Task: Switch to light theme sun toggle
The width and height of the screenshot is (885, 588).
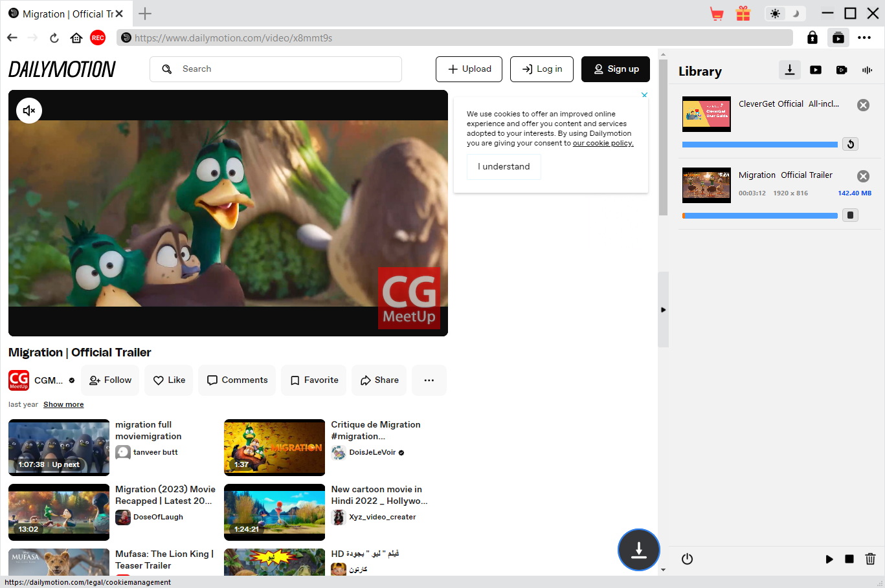Action: [x=776, y=14]
